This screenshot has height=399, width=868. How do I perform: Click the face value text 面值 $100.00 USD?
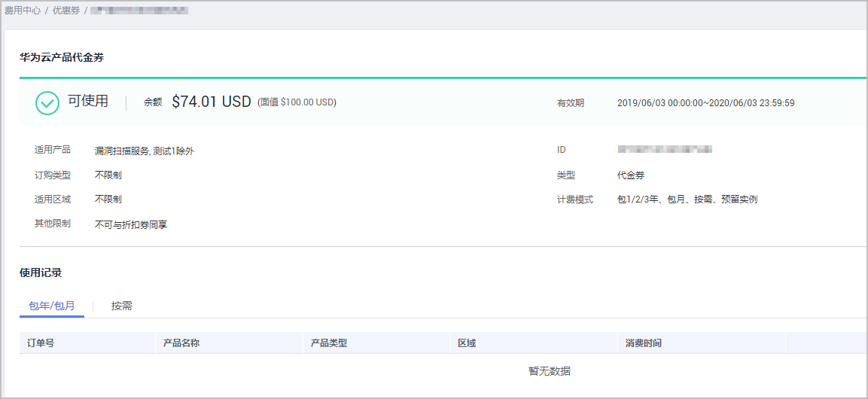tap(297, 102)
